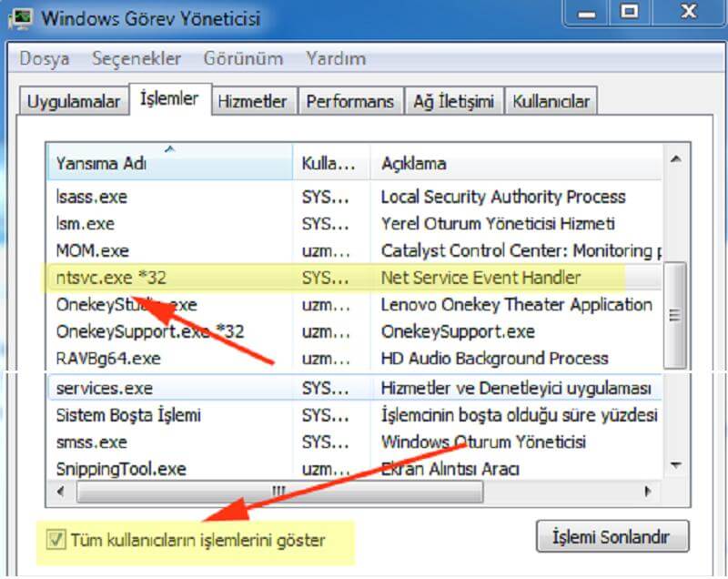Open the Dosya menu
The width and height of the screenshot is (728, 579).
coord(45,59)
